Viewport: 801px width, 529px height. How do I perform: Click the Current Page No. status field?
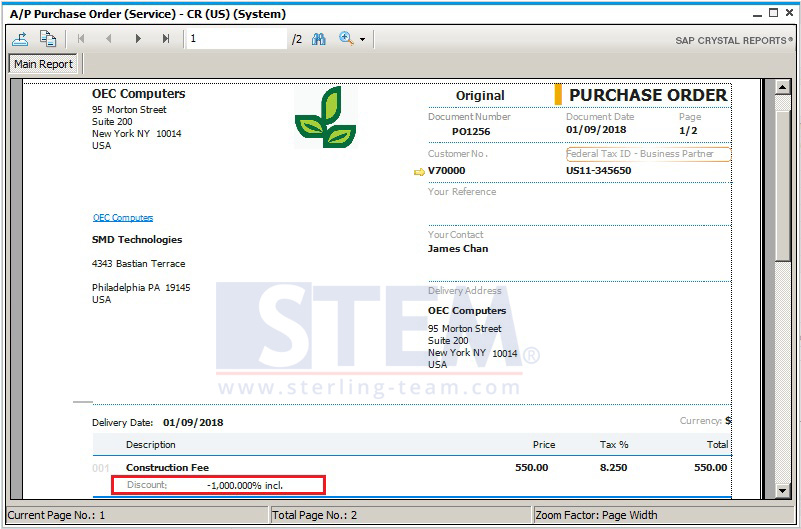[137, 515]
